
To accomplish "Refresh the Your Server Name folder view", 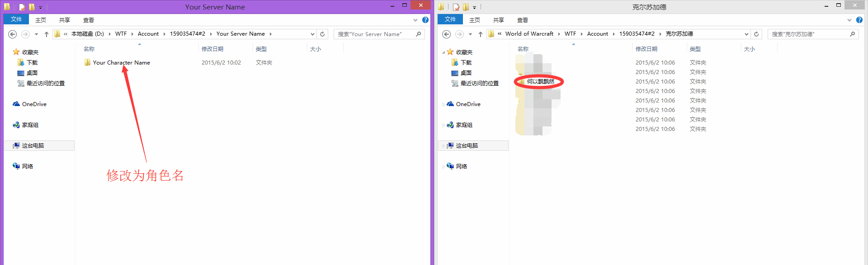I will [322, 34].
